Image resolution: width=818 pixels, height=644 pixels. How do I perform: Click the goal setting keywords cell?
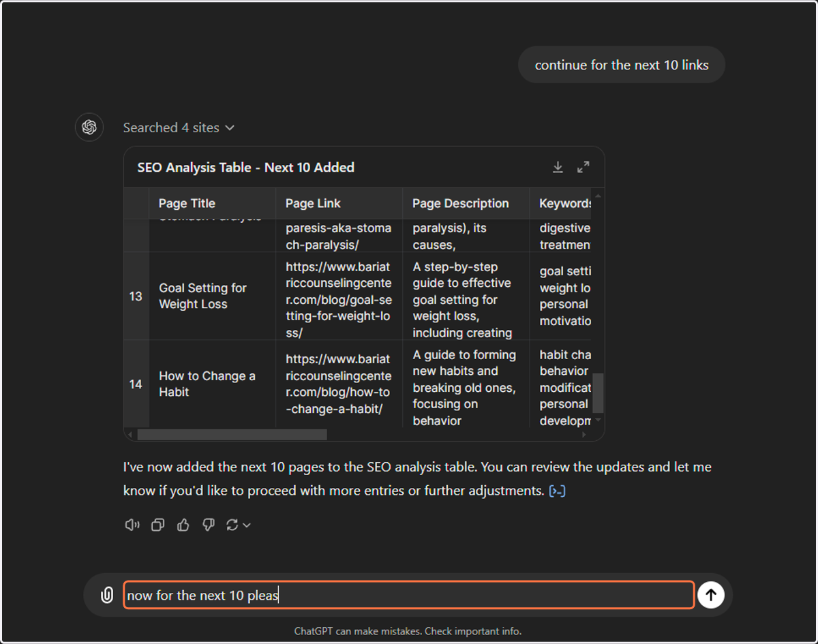pyautogui.click(x=561, y=296)
